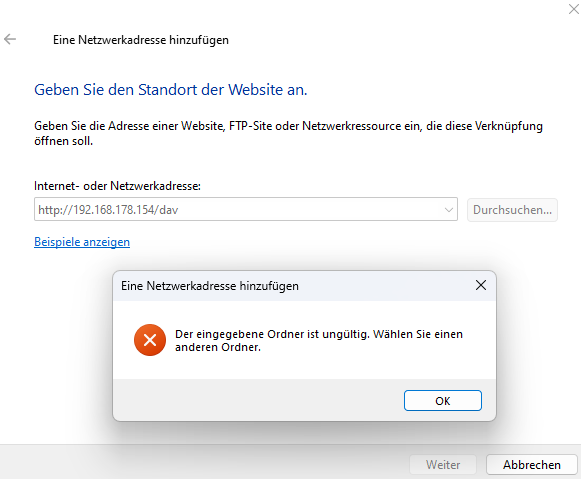Screen dimensions: 581x479
Task: Go back with the arrow icon
Action: click(10, 39)
